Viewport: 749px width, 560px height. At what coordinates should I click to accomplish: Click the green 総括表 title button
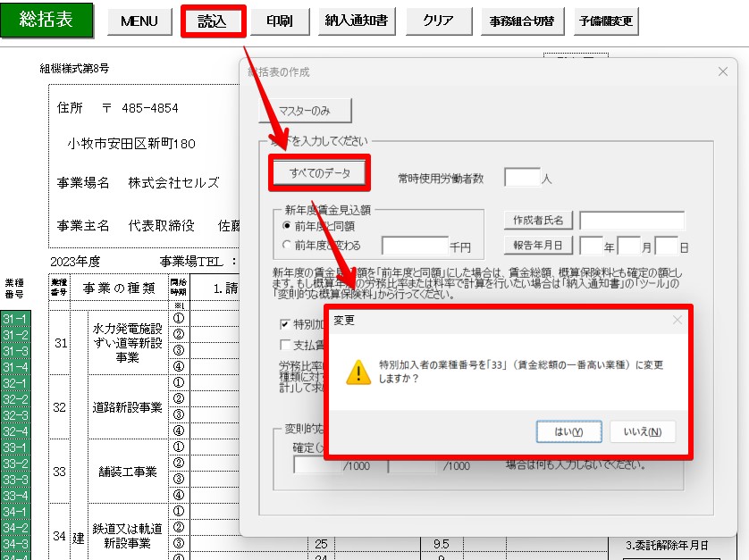pyautogui.click(x=46, y=20)
